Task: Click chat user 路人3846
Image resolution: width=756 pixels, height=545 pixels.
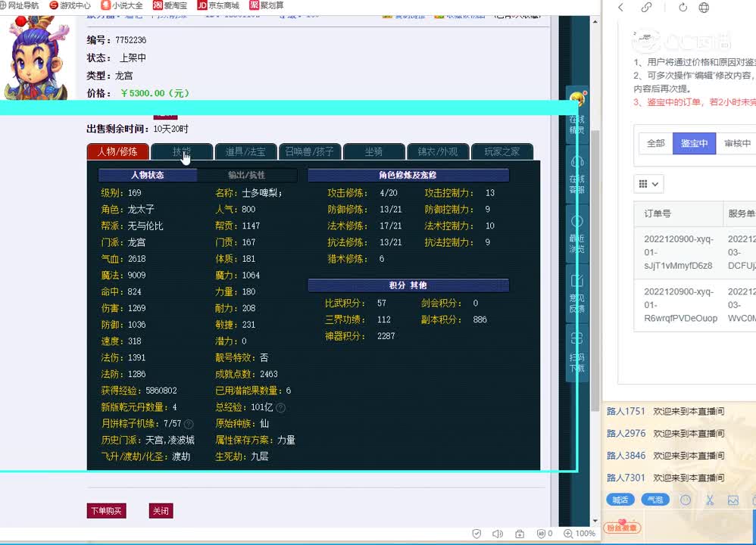Action: coord(626,456)
